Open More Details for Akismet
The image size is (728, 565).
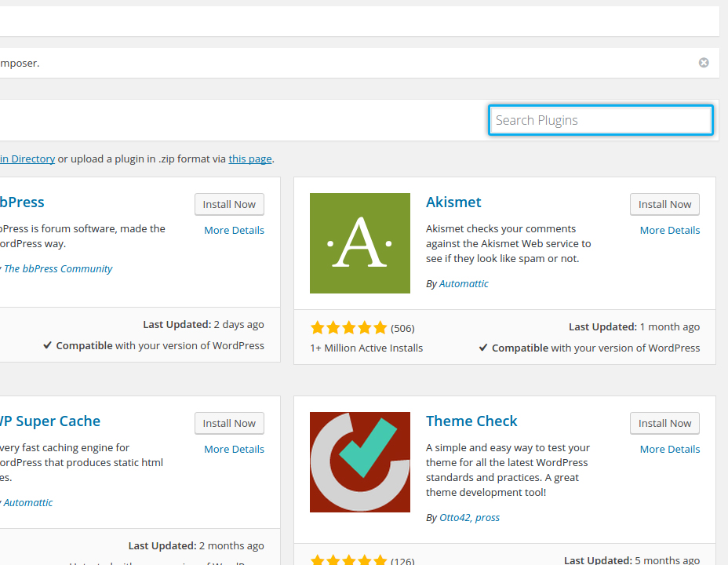(x=669, y=230)
